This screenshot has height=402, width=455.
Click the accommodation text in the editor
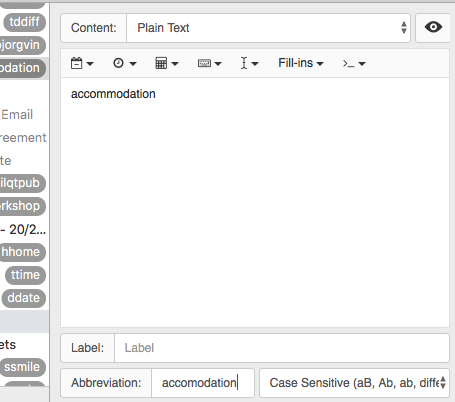point(113,94)
